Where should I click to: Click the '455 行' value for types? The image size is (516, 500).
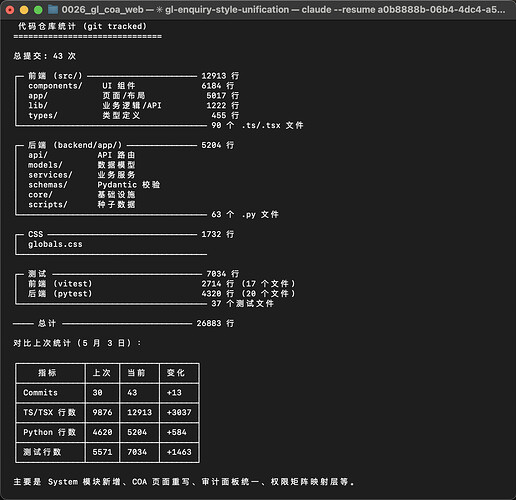pos(225,115)
